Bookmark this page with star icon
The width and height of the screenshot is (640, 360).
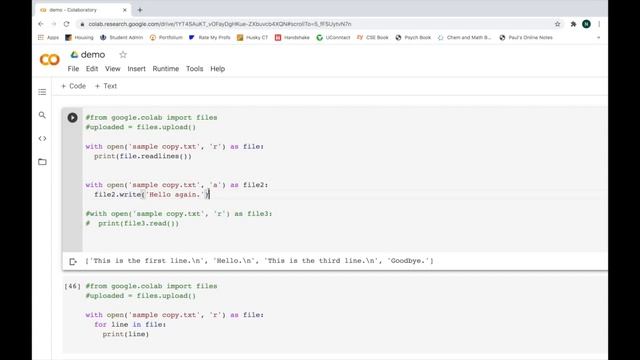pos(558,24)
